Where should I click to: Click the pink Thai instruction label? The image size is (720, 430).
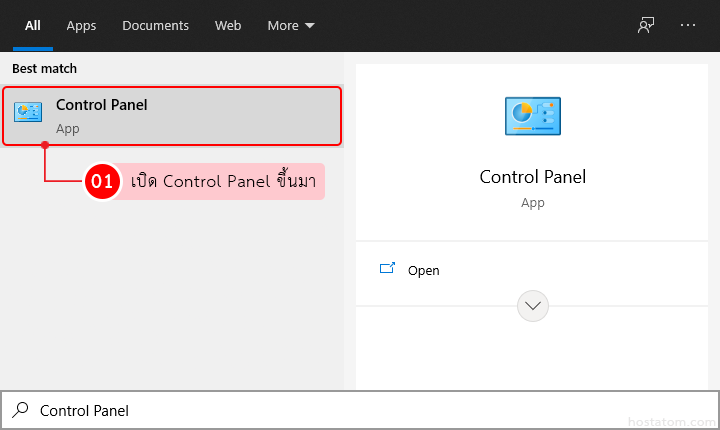pos(228,182)
